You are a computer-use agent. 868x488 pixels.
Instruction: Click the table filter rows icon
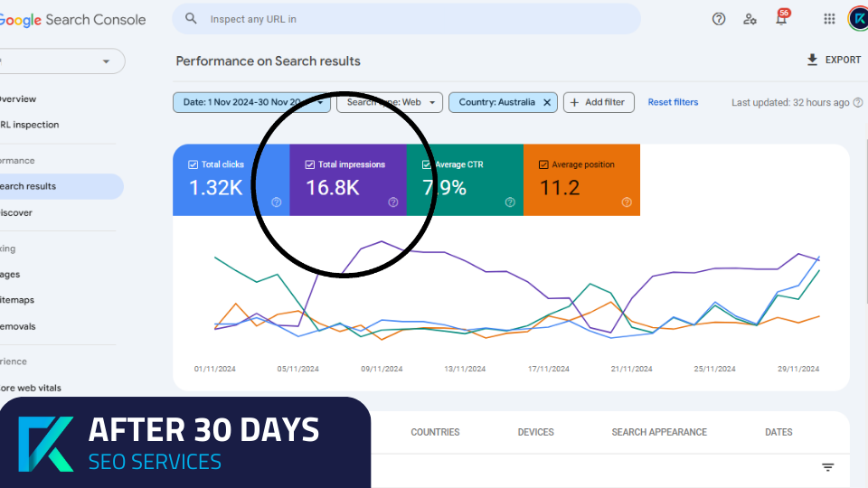click(x=827, y=467)
